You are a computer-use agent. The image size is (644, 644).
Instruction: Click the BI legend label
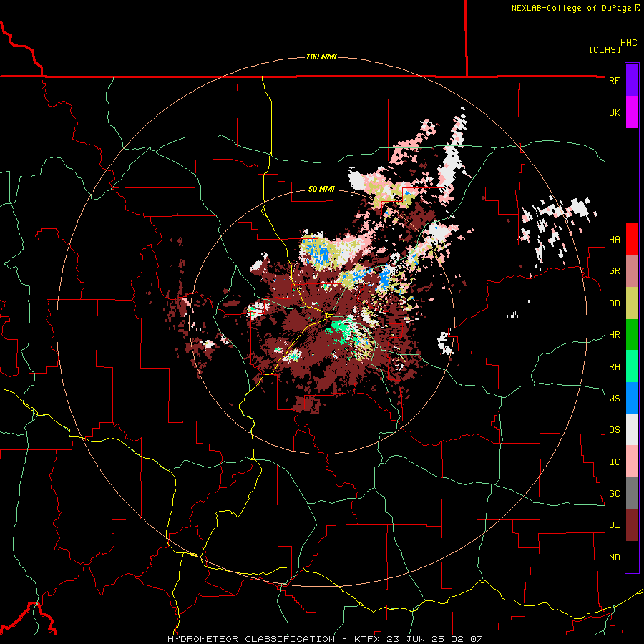click(614, 525)
